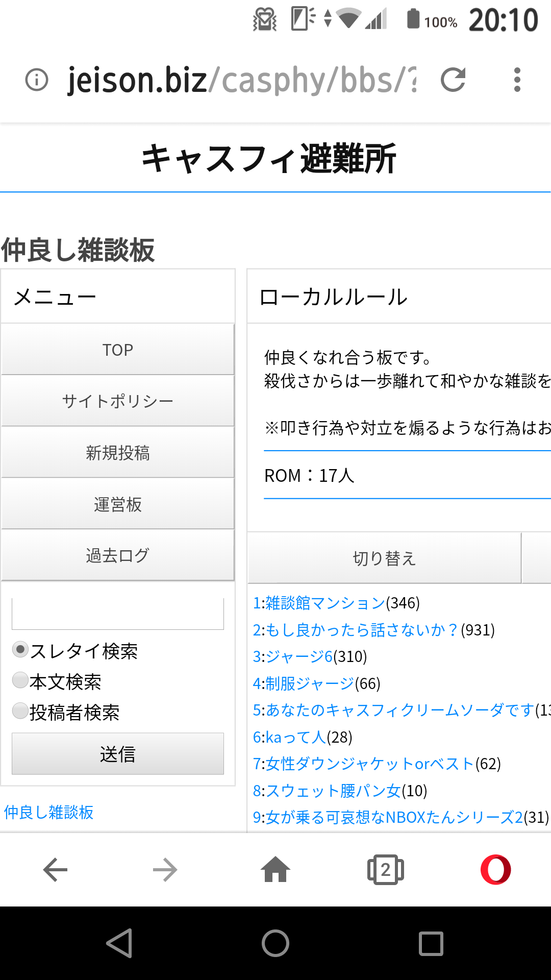Open the TOP menu item

(118, 350)
